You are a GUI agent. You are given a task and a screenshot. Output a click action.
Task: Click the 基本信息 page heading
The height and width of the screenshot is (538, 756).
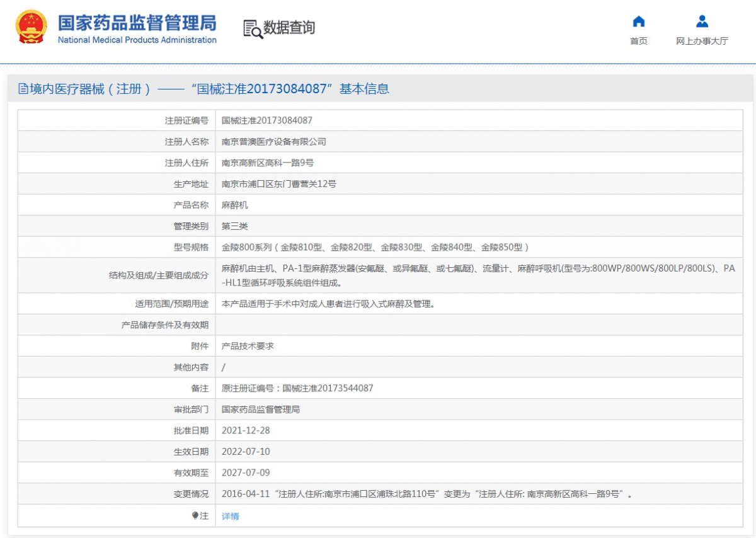coord(365,89)
